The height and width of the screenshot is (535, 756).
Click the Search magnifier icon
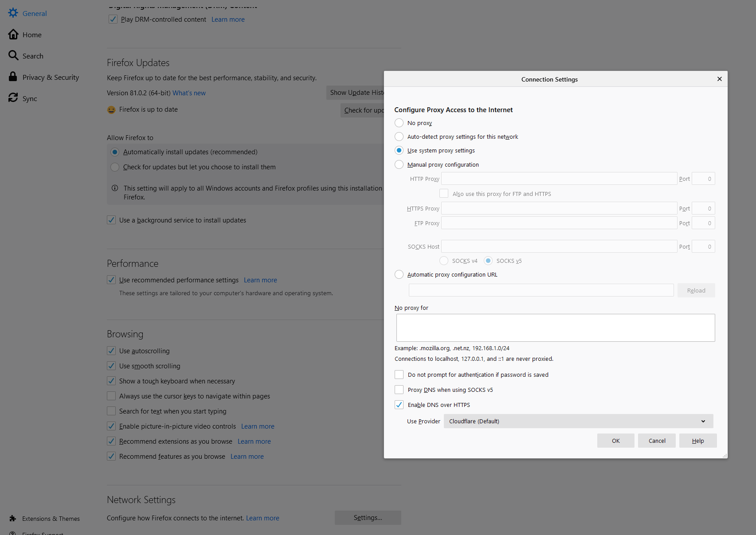pyautogui.click(x=13, y=55)
